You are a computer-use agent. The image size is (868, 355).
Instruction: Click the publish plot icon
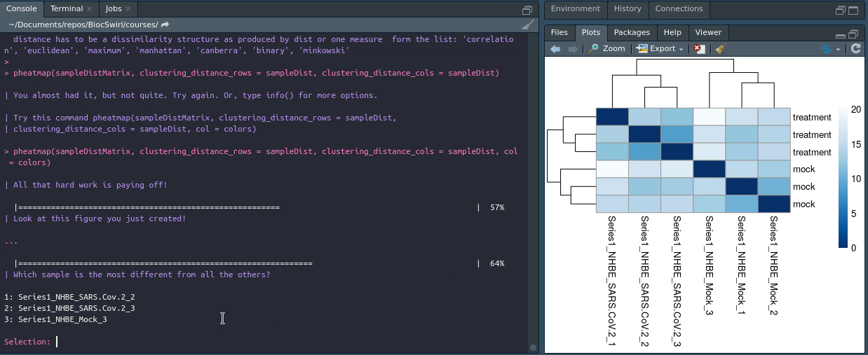tap(827, 49)
